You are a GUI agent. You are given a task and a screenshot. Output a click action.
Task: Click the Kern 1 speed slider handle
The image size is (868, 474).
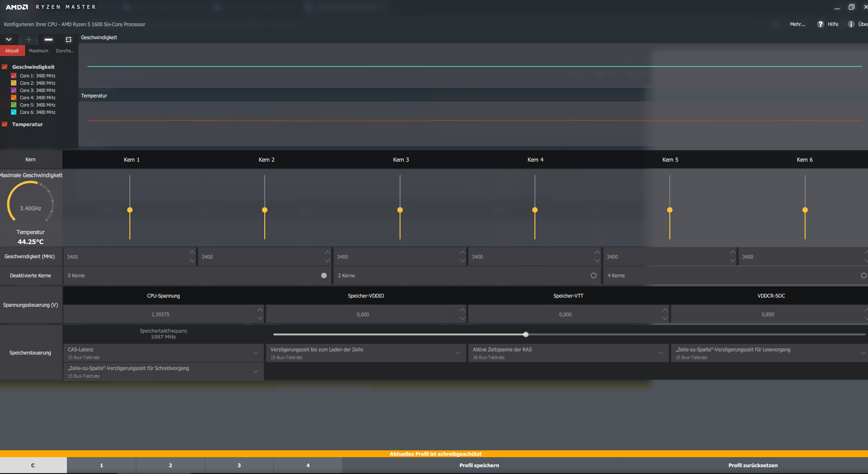[x=130, y=210]
